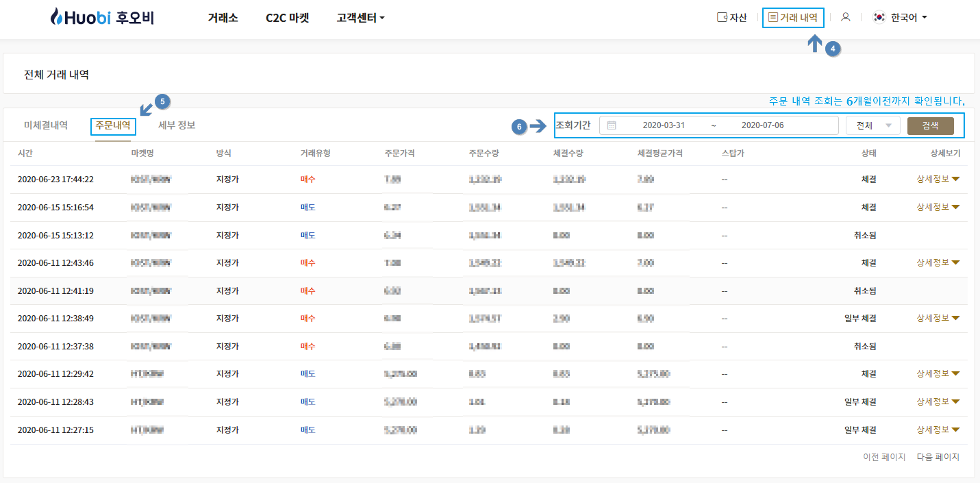Screen dimensions: 980x483
Task: Click the Korean flag icon
Action: tap(879, 17)
